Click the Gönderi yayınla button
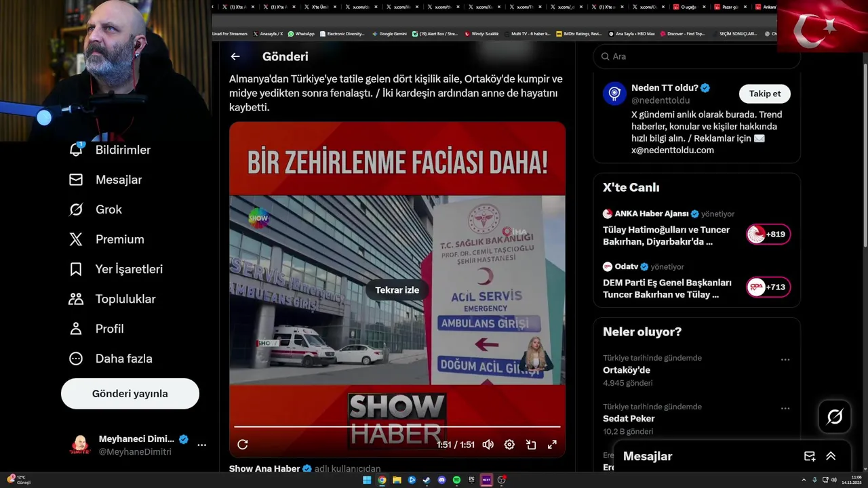This screenshot has height=488, width=868. pos(130,394)
